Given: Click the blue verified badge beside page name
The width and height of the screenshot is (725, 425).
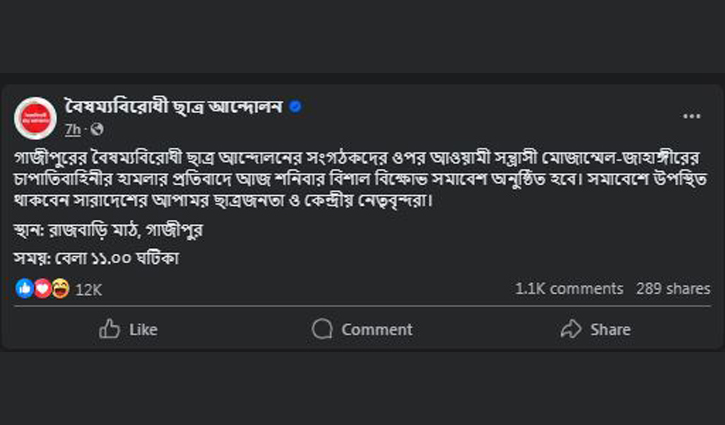Looking at the screenshot, I should [295, 107].
